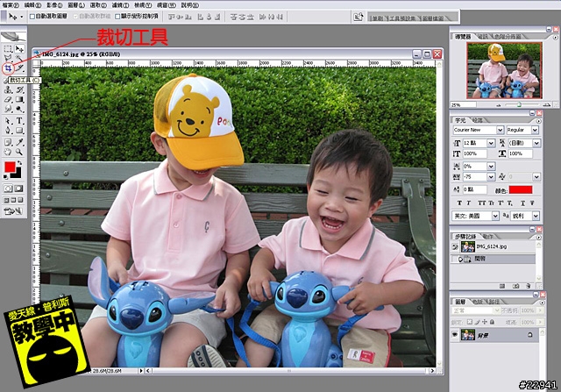
Task: Toggle Background layer visibility eye
Action: point(455,335)
